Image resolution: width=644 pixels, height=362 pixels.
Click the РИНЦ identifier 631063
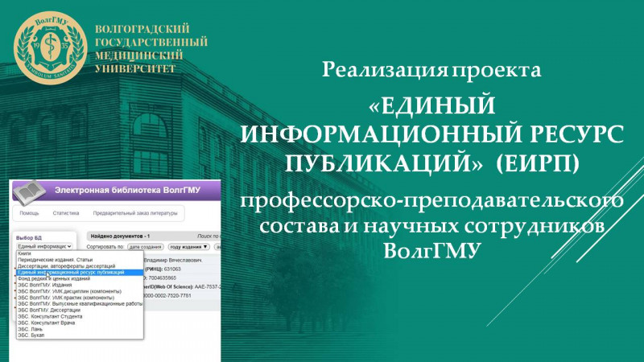[172, 269]
